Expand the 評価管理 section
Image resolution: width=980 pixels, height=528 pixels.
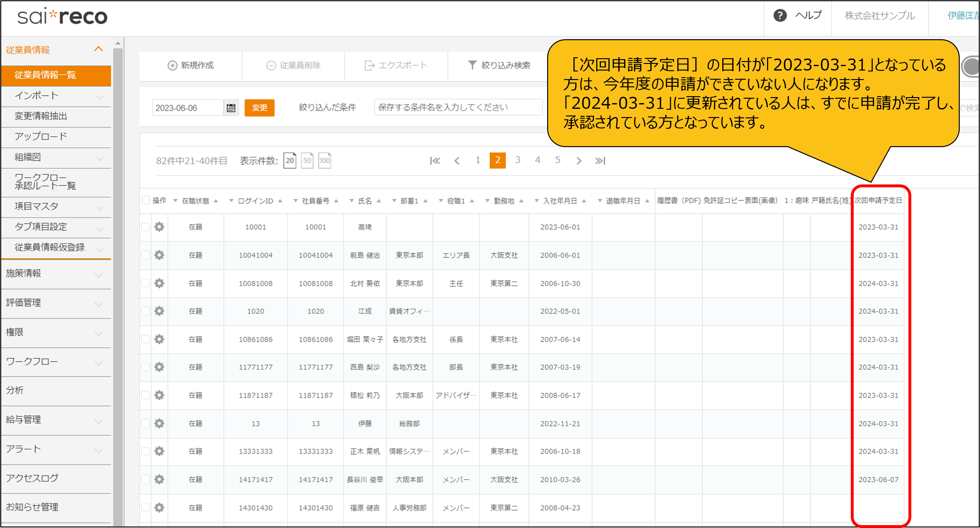tap(98, 304)
